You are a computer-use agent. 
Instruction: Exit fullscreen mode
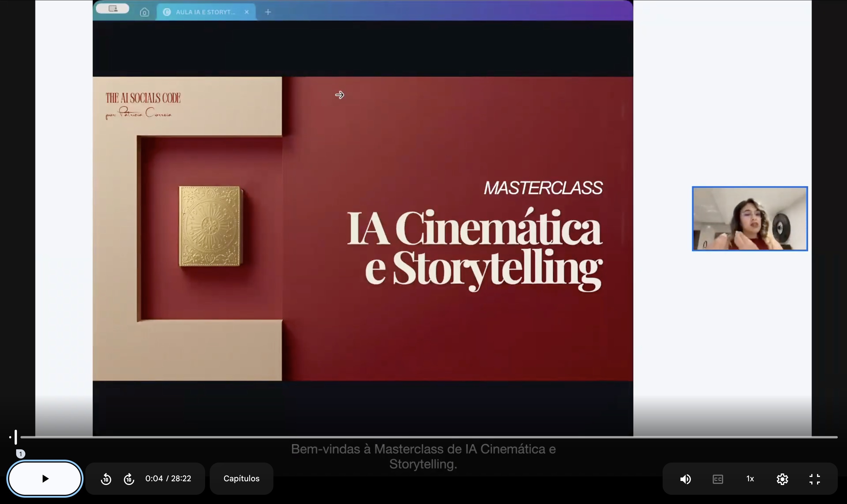815,479
